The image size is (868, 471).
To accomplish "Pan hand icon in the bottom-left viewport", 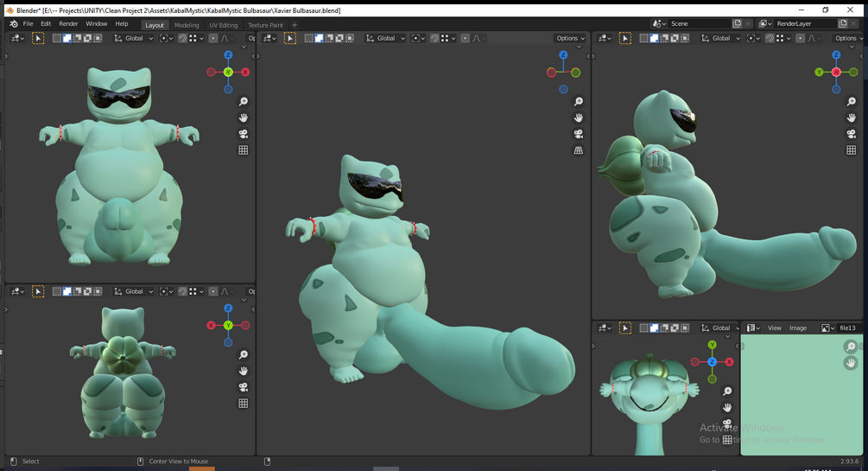I will [x=243, y=371].
